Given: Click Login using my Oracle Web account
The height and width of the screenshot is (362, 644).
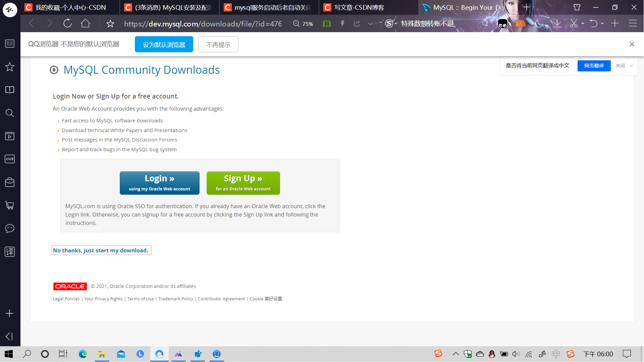Looking at the screenshot, I should [160, 183].
